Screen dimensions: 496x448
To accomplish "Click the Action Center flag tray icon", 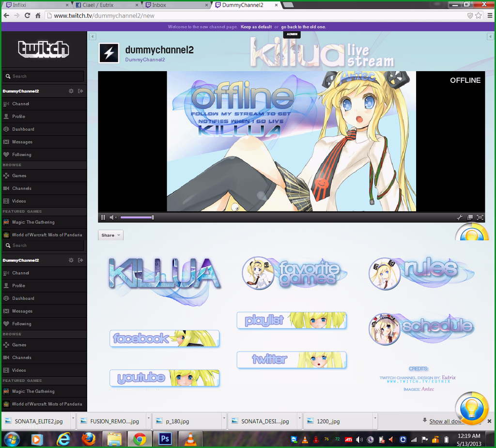I will coord(425,439).
